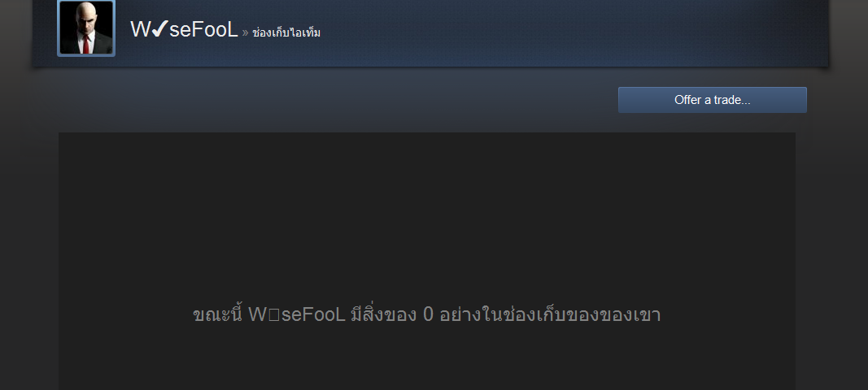
Task: Click the Offer a trade... button
Action: point(712,100)
